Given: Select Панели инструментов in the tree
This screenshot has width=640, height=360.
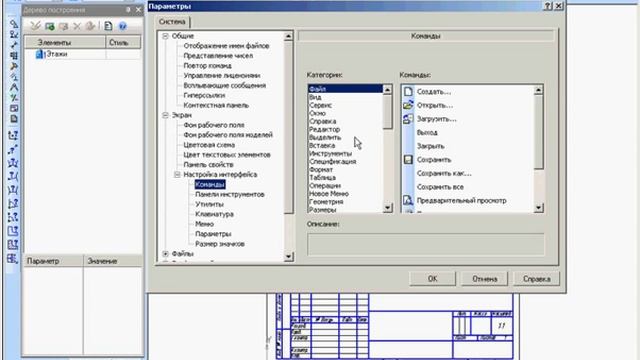Looking at the screenshot, I should click(x=229, y=194).
